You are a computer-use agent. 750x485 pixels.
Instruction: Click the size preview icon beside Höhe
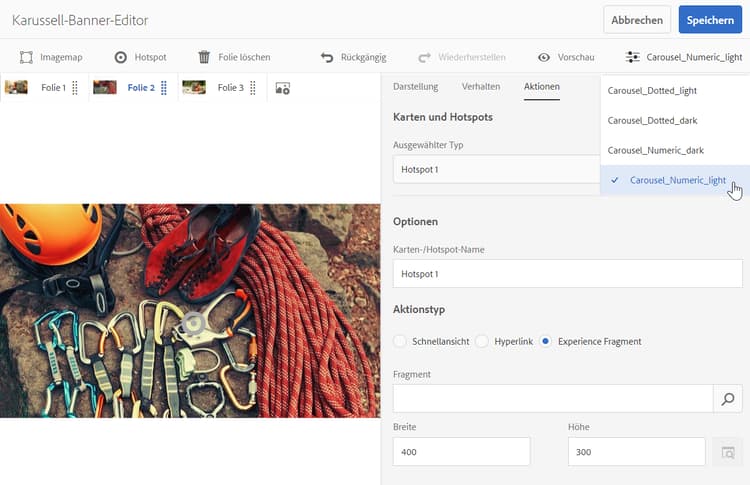point(728,452)
